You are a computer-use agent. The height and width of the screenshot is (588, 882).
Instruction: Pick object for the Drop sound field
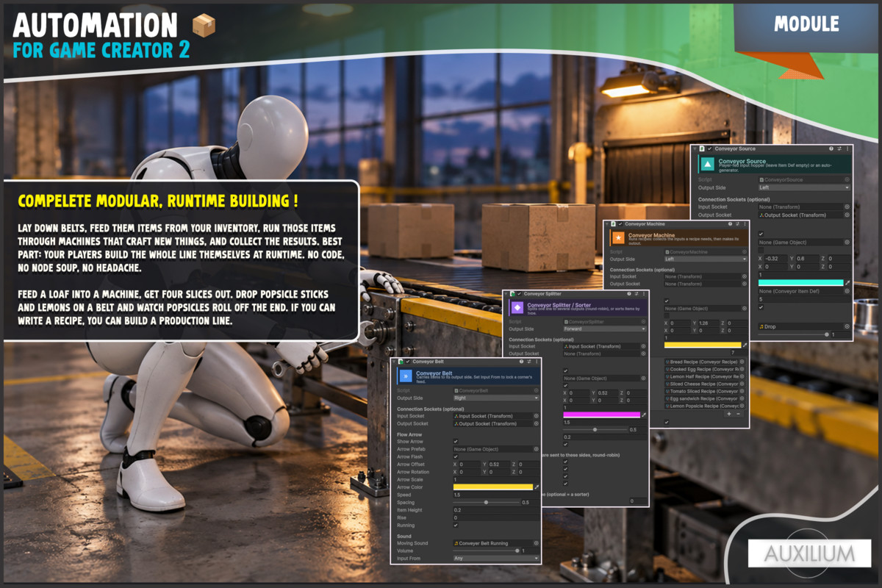click(x=847, y=326)
